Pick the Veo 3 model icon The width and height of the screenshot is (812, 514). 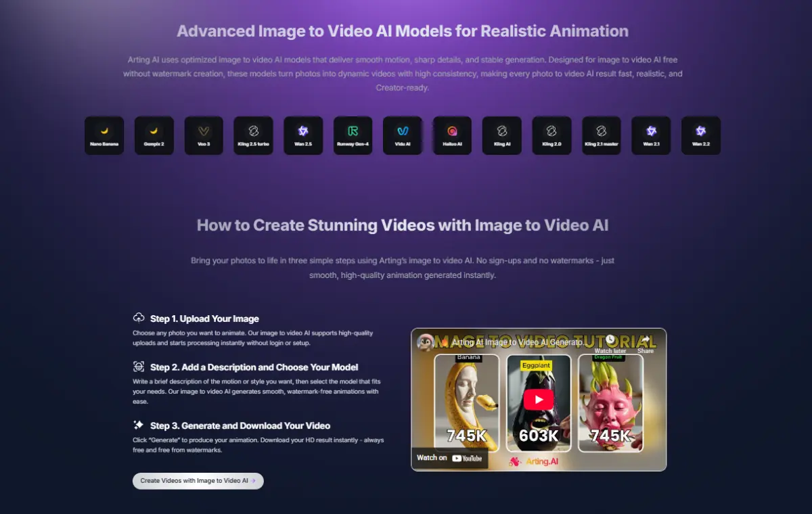[x=204, y=135]
